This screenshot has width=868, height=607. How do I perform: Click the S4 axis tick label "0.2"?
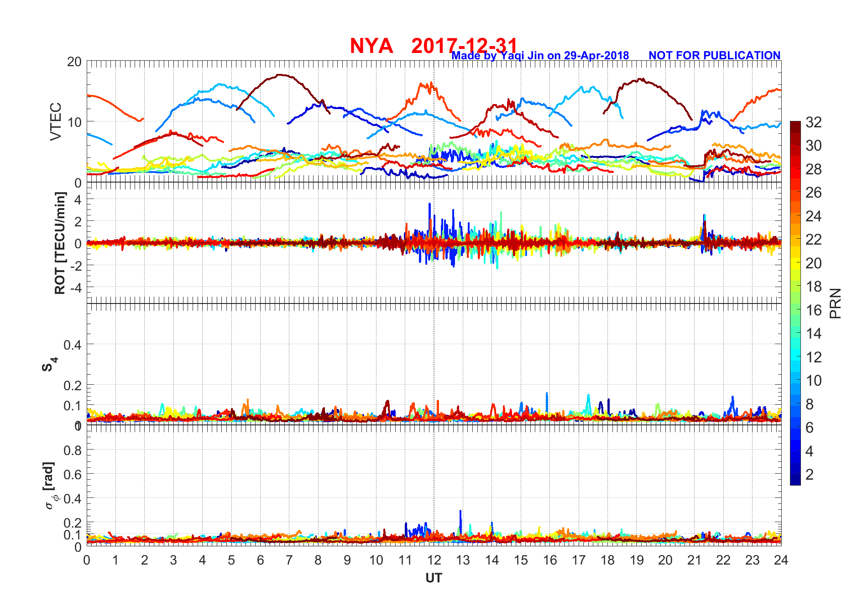(x=73, y=386)
